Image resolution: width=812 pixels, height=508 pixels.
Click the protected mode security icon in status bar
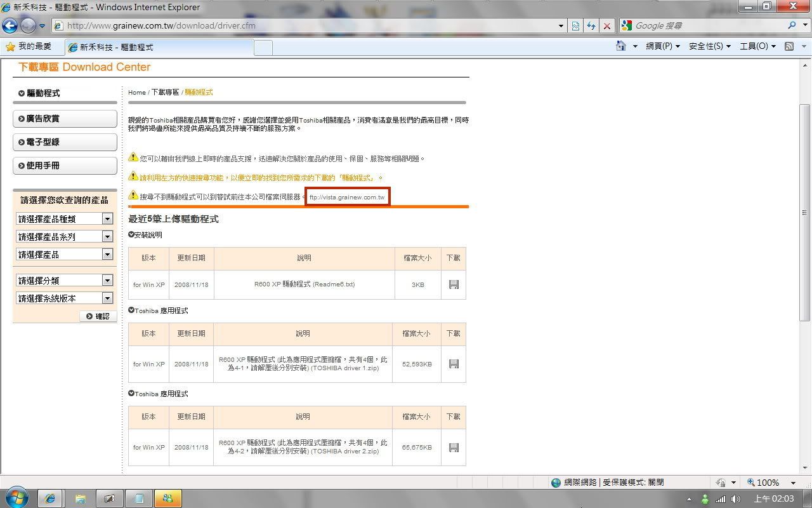[721, 483]
